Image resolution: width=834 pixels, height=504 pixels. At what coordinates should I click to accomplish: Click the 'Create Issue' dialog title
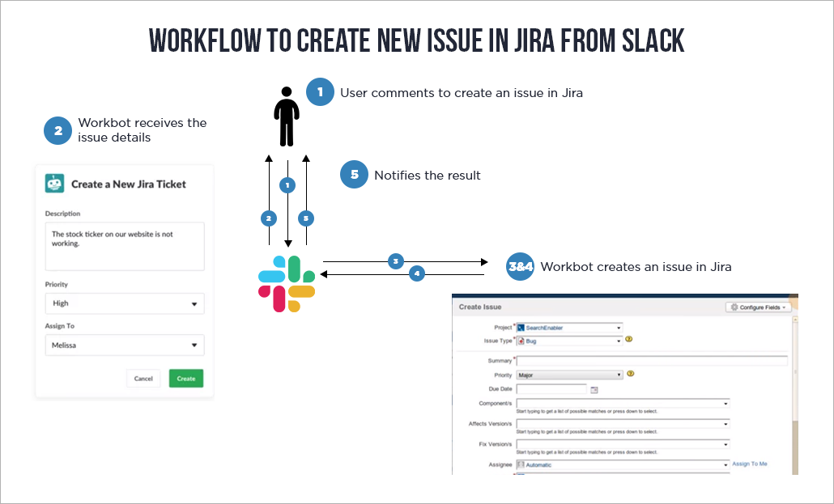pos(480,307)
